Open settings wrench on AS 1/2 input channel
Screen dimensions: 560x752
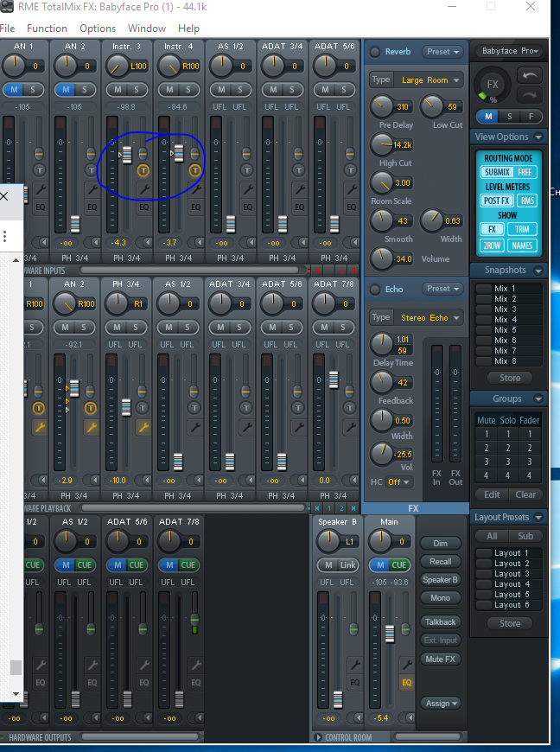coord(247,189)
